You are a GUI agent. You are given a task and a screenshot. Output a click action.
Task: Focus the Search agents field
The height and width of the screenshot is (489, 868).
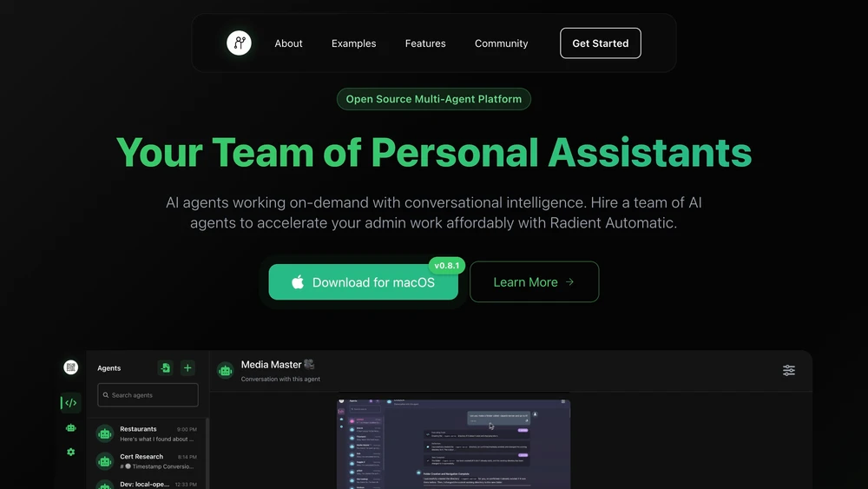(x=148, y=395)
